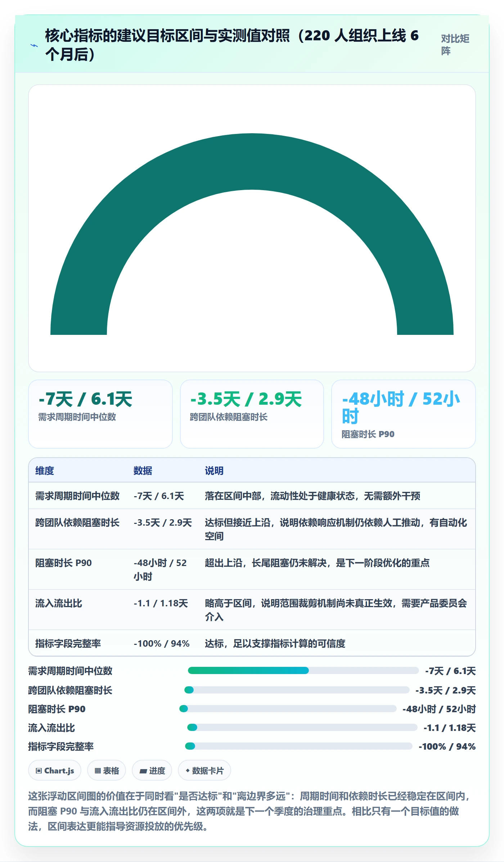Click the table cell reading -100% / 94%
This screenshot has height=862, width=504.
pyautogui.click(x=162, y=643)
